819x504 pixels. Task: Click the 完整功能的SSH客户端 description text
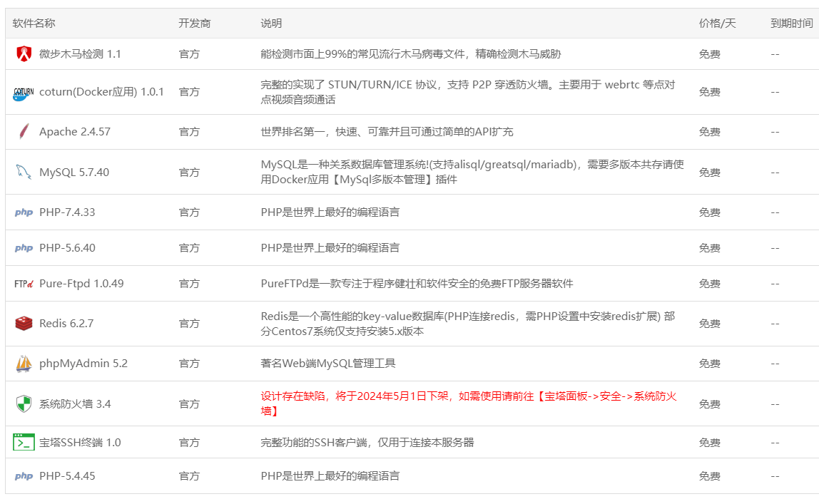(367, 443)
